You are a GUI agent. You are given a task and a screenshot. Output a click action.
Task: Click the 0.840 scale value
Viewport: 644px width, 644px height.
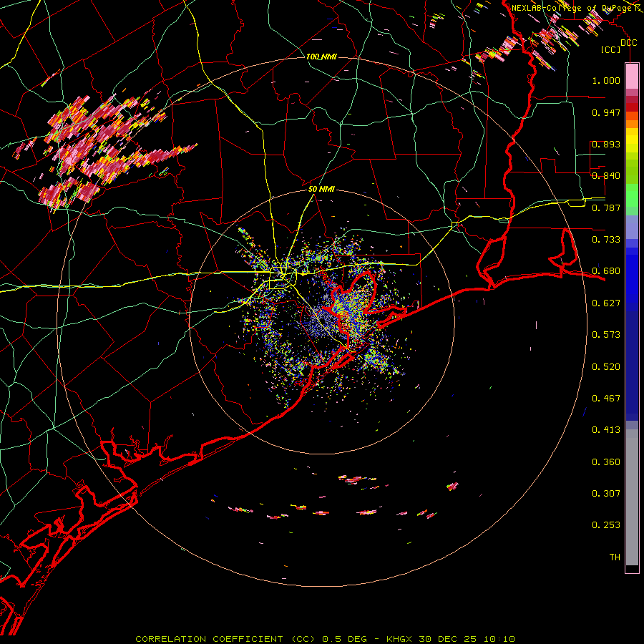[606, 176]
